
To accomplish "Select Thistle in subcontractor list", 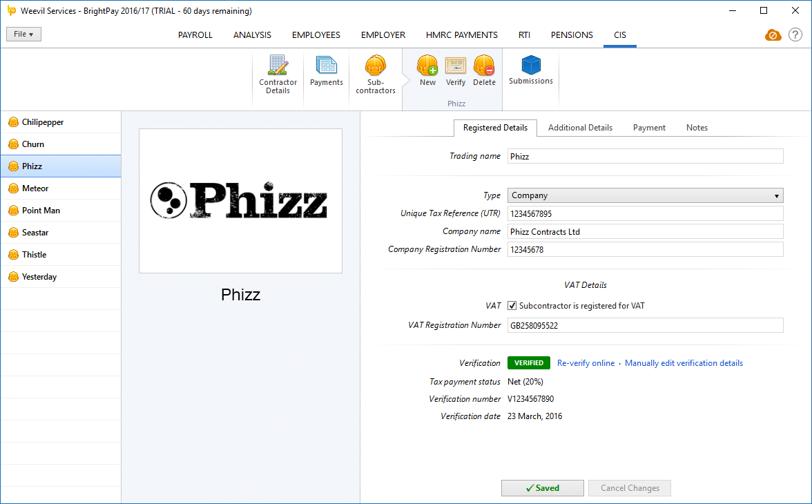I will pyautogui.click(x=61, y=255).
